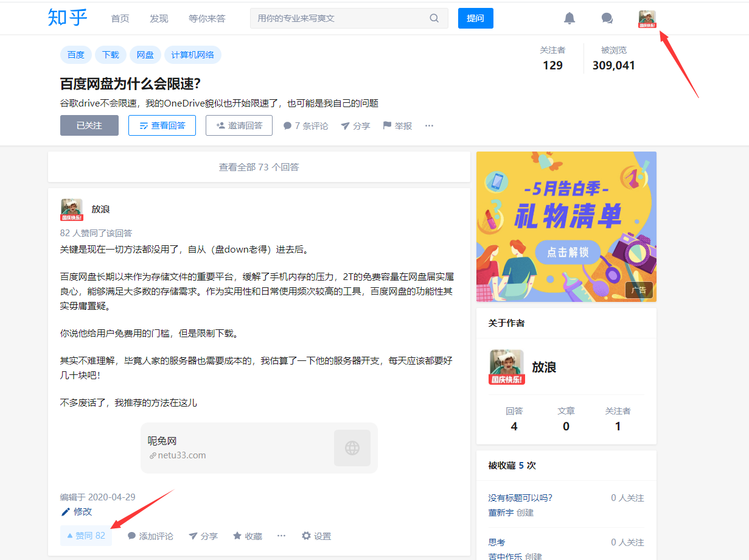Viewport: 749px width, 560px height.
Task: Go to 首页 tab
Action: pos(120,18)
